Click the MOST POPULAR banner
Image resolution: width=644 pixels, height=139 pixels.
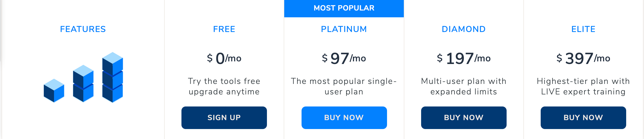344,8
